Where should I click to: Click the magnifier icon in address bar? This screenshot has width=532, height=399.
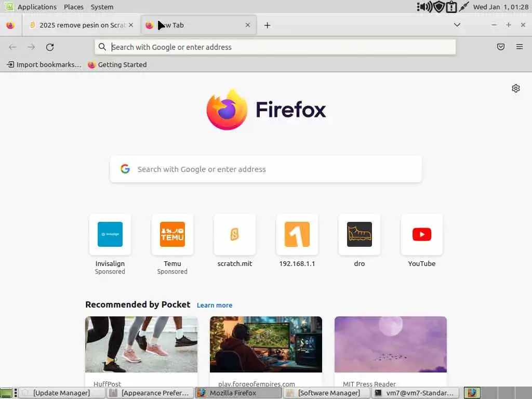102,47
